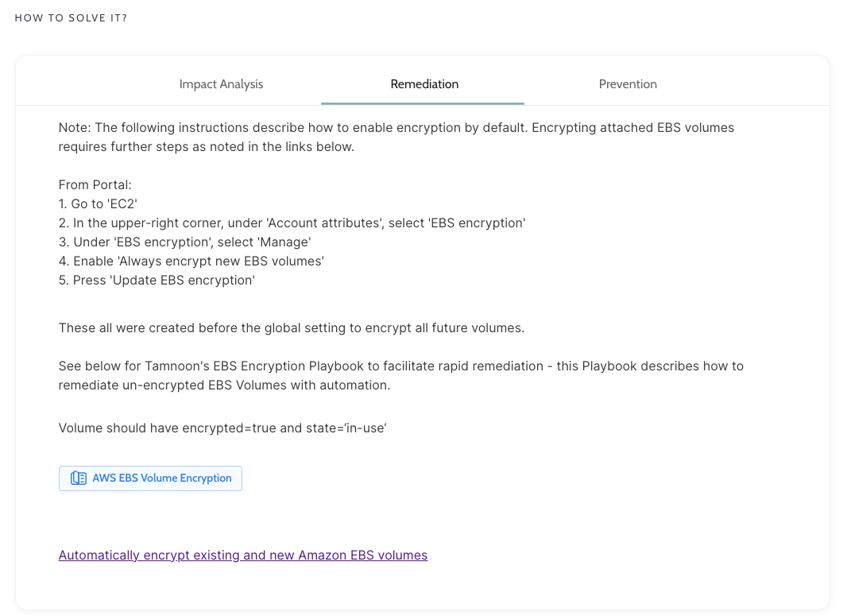This screenshot has width=847, height=616.
Task: Open the Impact Analysis tab
Action: click(x=221, y=84)
